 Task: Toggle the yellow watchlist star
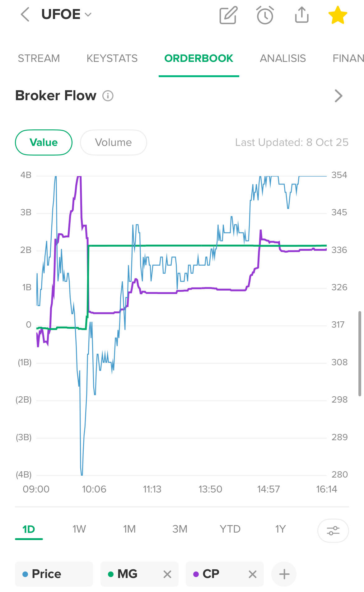[x=338, y=15]
